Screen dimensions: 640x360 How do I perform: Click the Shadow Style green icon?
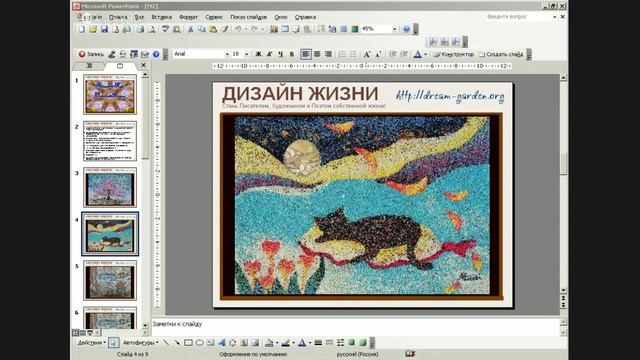pyautogui.click(x=351, y=342)
